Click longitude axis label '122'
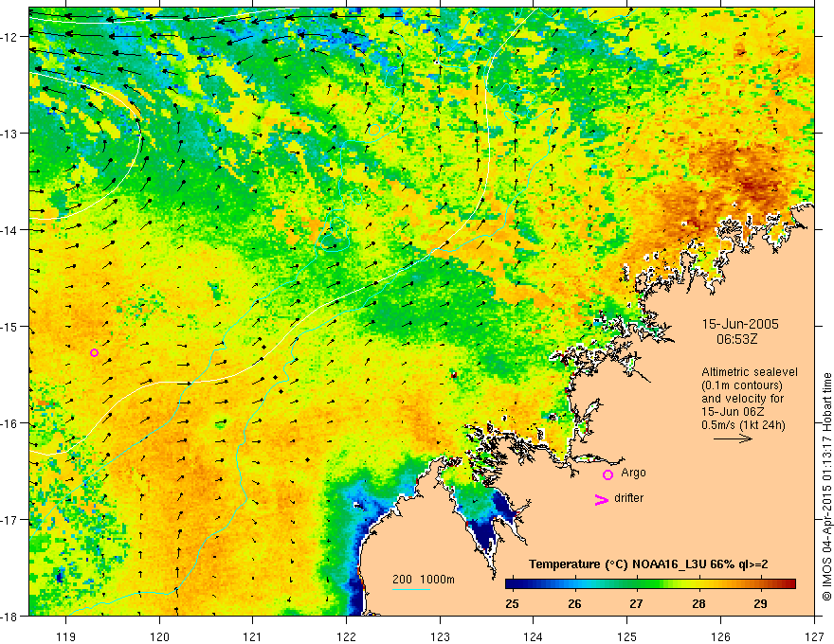The height and width of the screenshot is (644, 834). (x=346, y=636)
